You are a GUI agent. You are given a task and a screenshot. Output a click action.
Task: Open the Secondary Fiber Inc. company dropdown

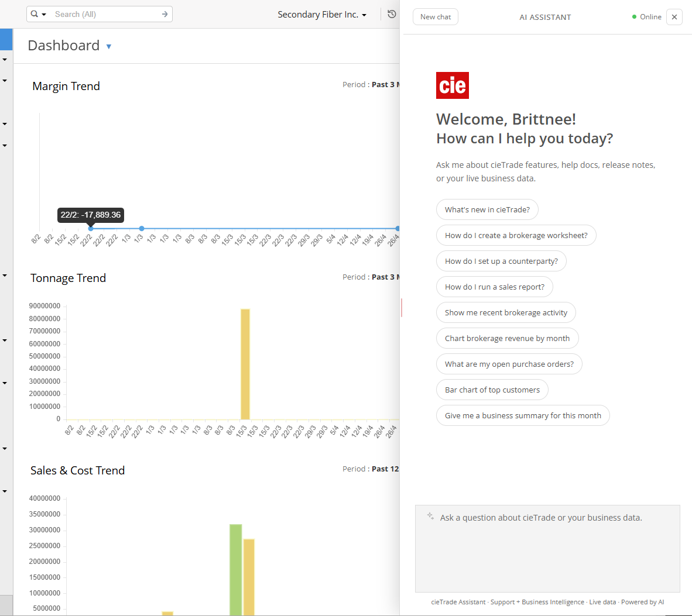322,15
